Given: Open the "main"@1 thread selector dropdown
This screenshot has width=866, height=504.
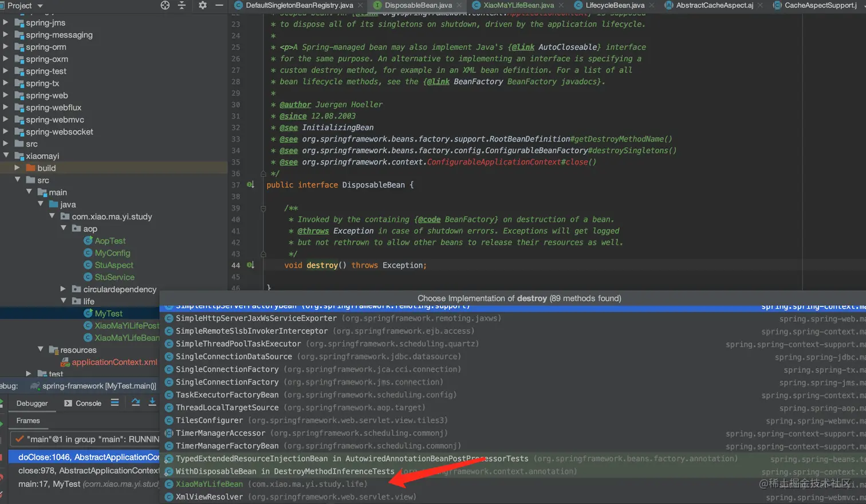Looking at the screenshot, I should click(85, 439).
